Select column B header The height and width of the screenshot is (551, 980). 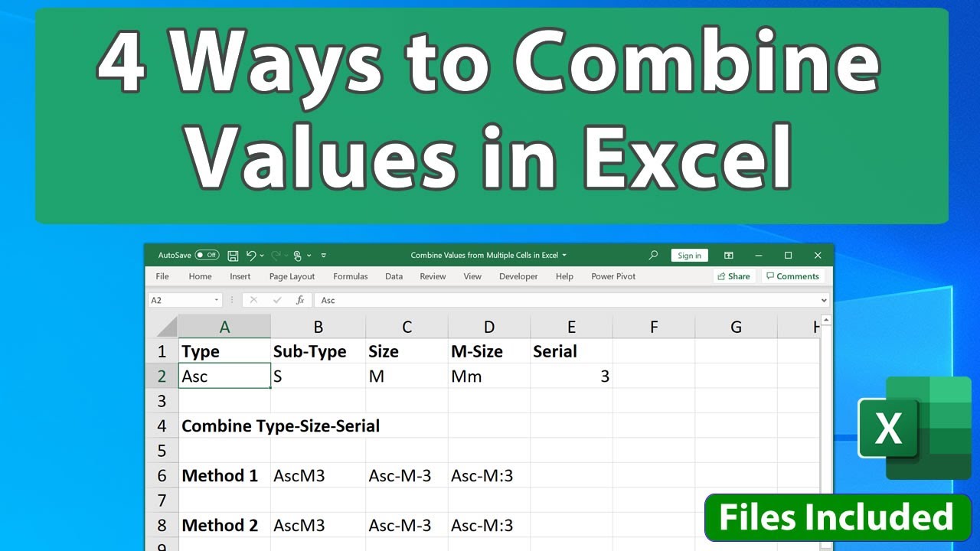[x=318, y=327]
